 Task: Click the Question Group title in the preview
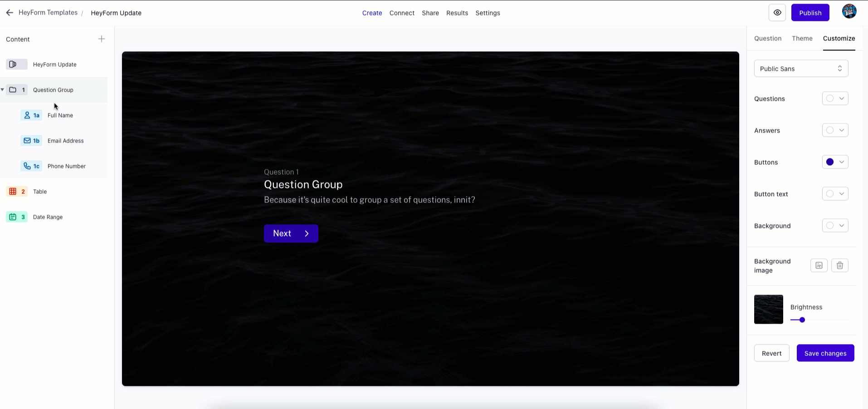(303, 185)
